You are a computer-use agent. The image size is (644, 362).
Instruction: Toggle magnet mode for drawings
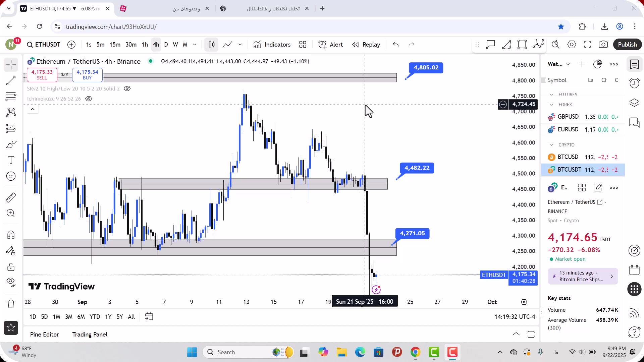11,235
